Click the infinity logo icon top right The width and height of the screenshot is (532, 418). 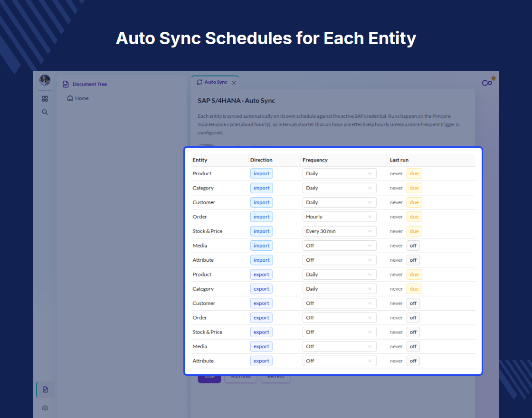pyautogui.click(x=487, y=83)
